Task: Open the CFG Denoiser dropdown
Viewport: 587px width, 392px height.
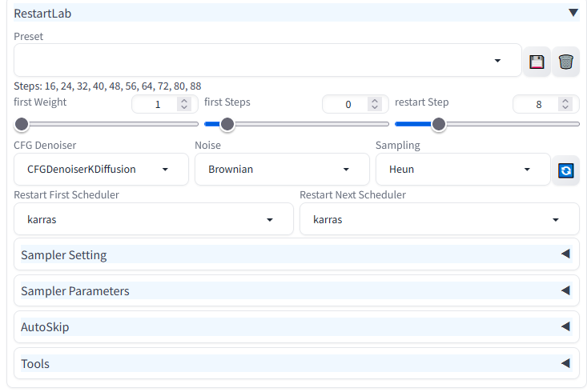Action: pos(101,169)
